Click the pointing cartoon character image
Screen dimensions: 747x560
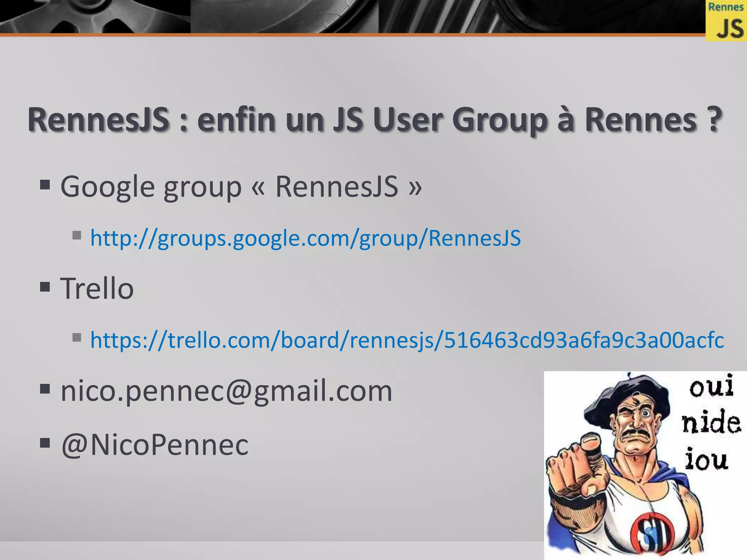(x=645, y=465)
